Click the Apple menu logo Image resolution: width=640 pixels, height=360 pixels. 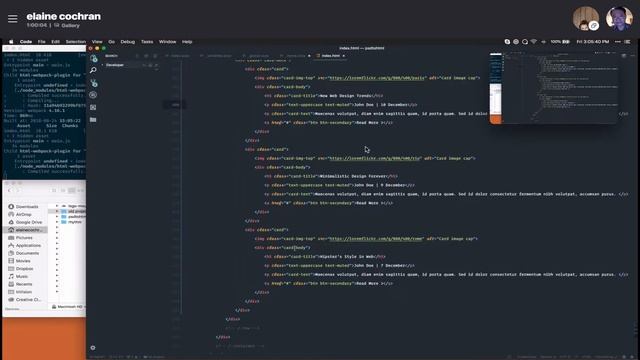(11, 42)
